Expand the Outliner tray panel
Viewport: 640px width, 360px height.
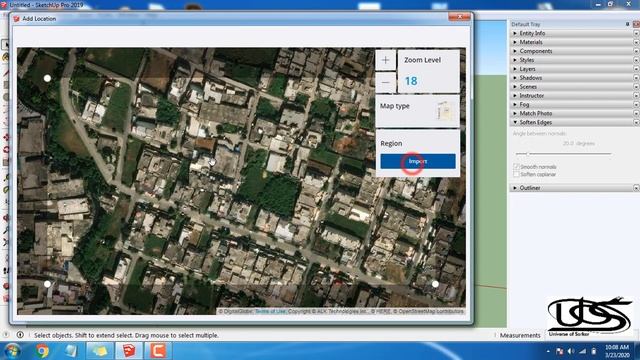point(571,188)
